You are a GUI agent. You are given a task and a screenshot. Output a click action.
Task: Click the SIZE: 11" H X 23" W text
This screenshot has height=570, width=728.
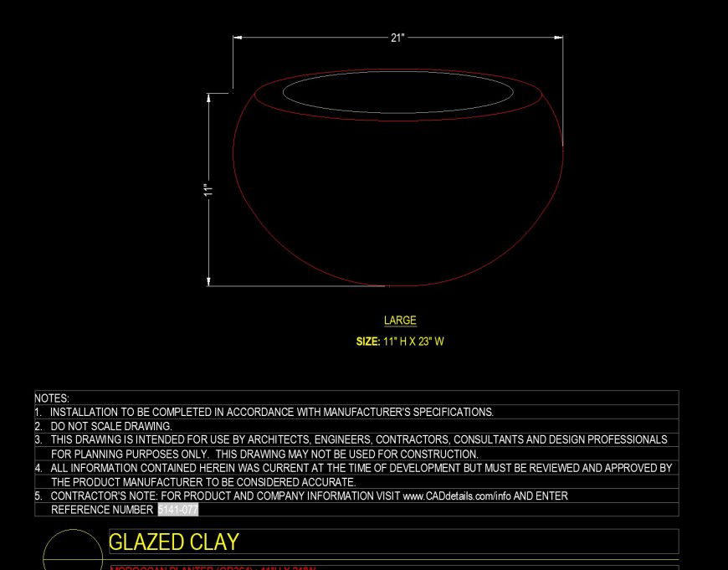[400, 341]
